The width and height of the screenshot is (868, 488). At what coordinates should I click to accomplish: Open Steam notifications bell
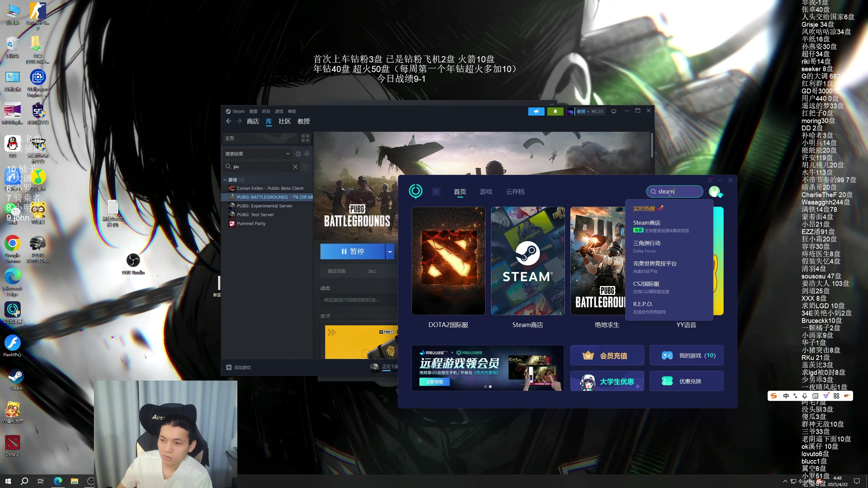(x=555, y=111)
